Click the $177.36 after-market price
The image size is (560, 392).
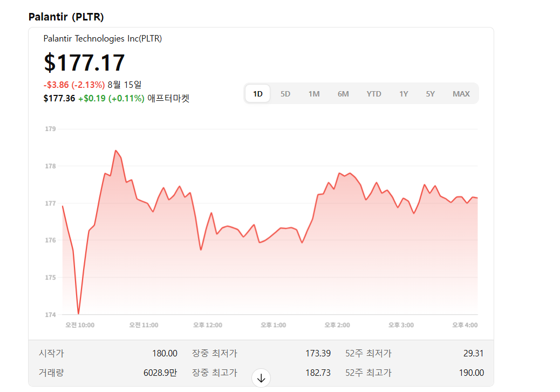[x=59, y=99]
